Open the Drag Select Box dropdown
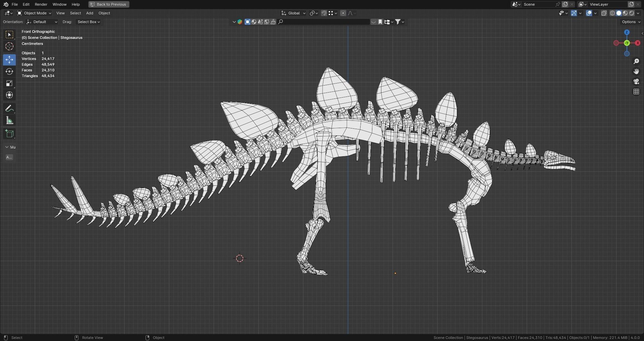 click(x=89, y=22)
